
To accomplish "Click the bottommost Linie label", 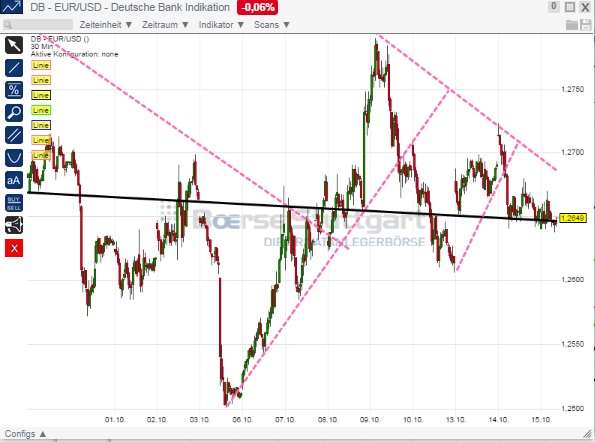I will (41, 155).
